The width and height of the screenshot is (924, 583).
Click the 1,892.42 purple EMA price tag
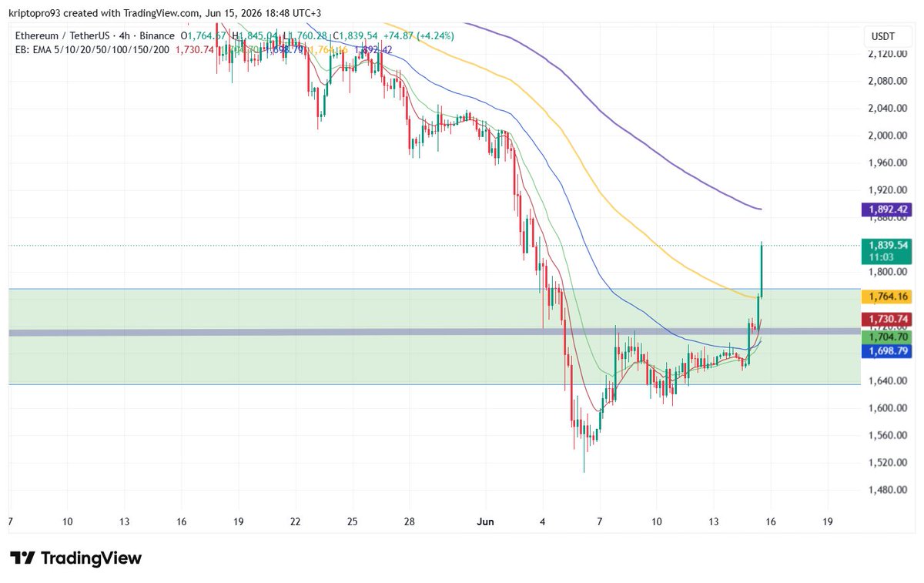(887, 209)
